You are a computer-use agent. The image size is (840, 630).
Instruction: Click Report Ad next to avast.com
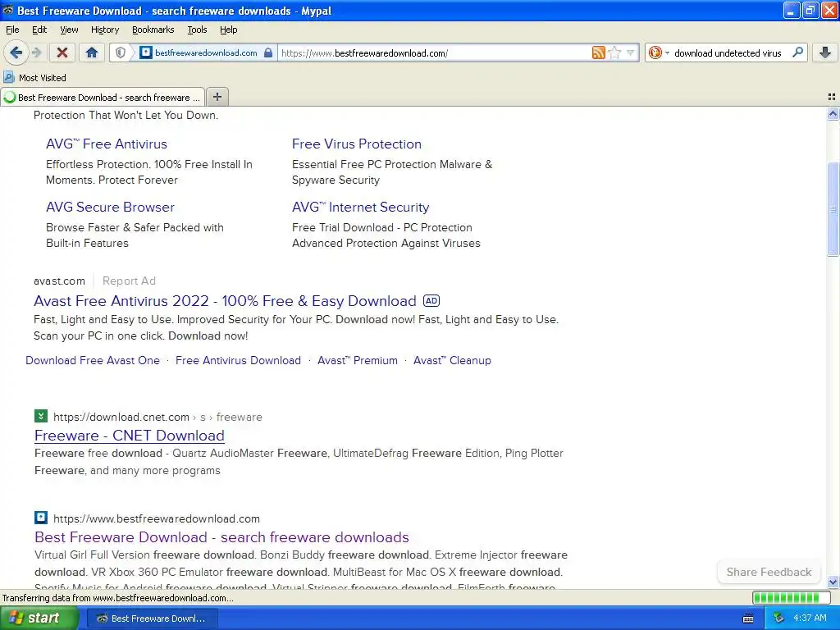pos(129,281)
